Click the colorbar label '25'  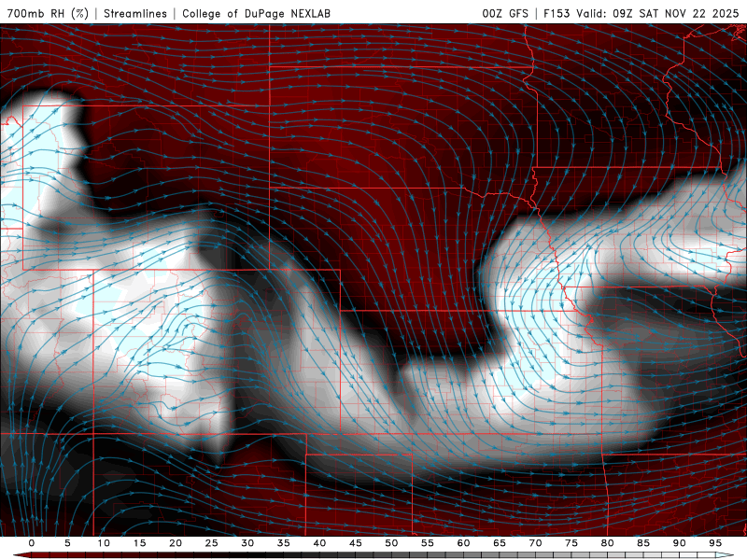212,543
